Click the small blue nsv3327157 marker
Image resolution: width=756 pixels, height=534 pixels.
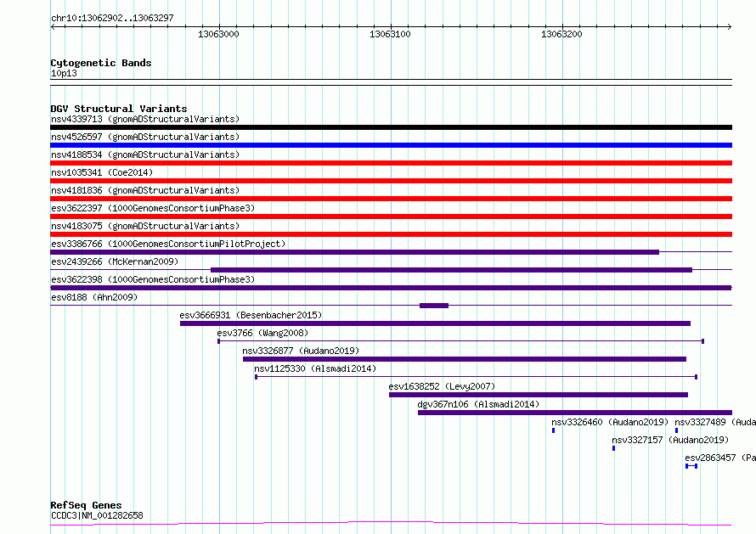(x=614, y=448)
